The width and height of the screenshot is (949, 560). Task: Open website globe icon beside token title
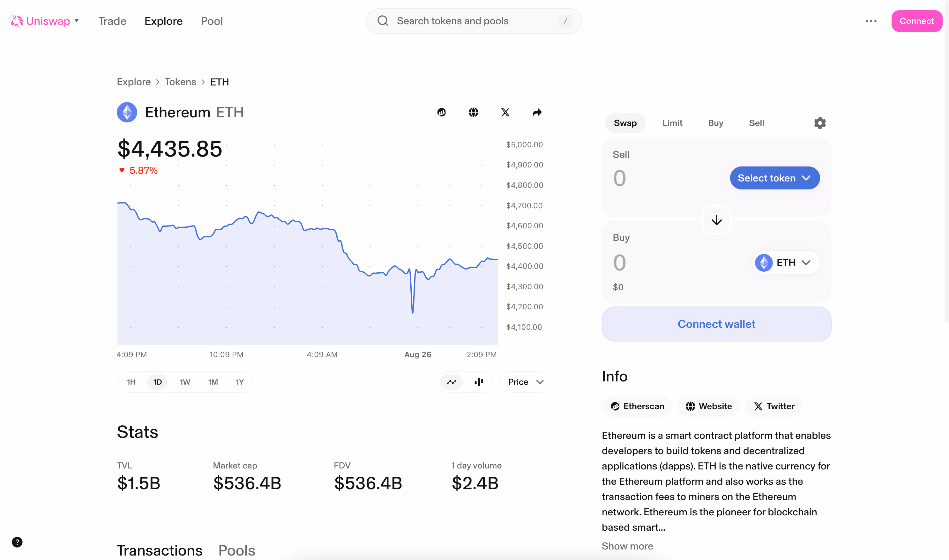pos(473,113)
